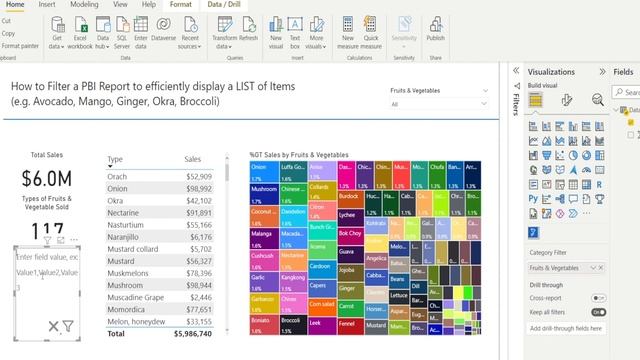
Task: Switch to the Help ribbon tab
Action: (149, 4)
